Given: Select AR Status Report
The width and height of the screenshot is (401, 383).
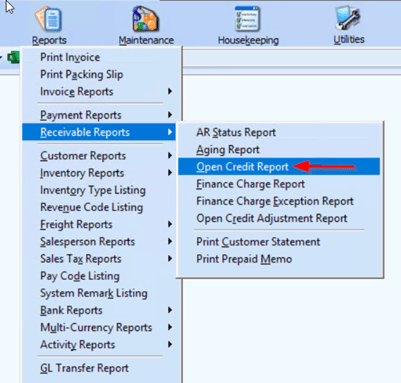Looking at the screenshot, I should [279, 132].
